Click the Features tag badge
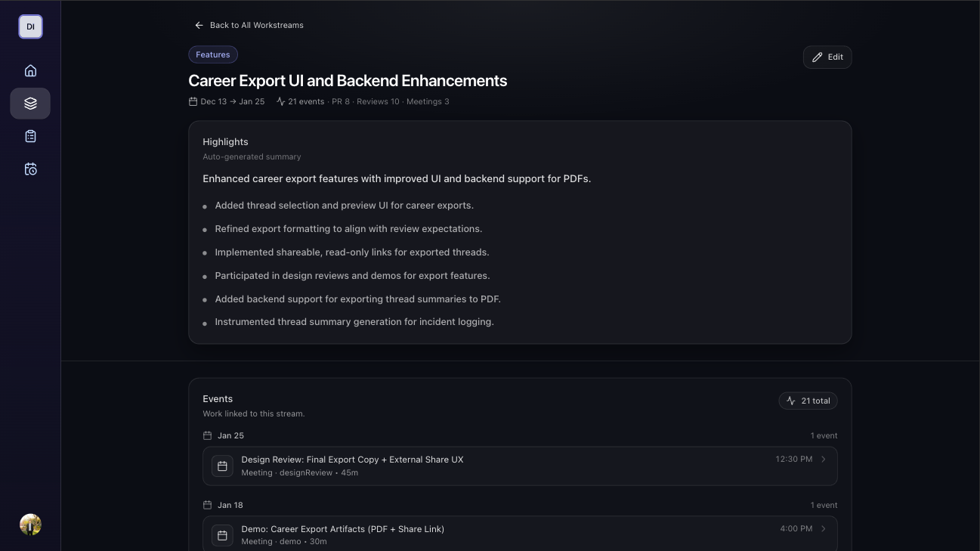This screenshot has height=551, width=980. tap(213, 54)
